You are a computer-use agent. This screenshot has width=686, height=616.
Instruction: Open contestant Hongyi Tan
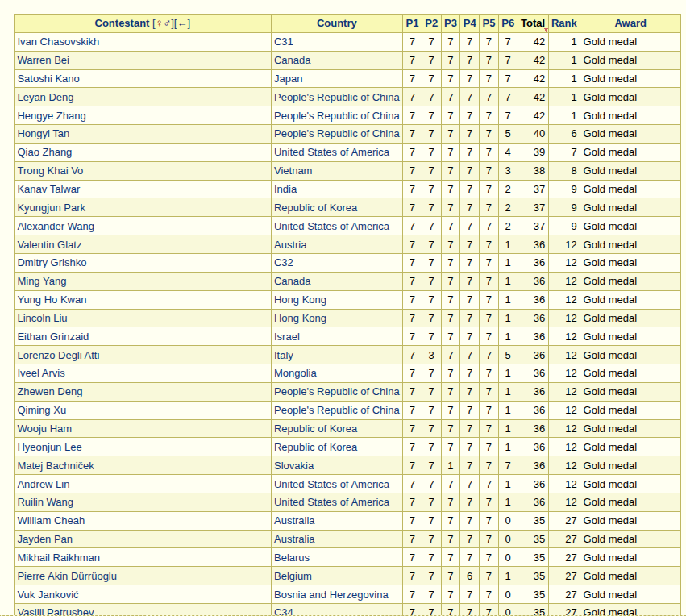click(x=44, y=134)
